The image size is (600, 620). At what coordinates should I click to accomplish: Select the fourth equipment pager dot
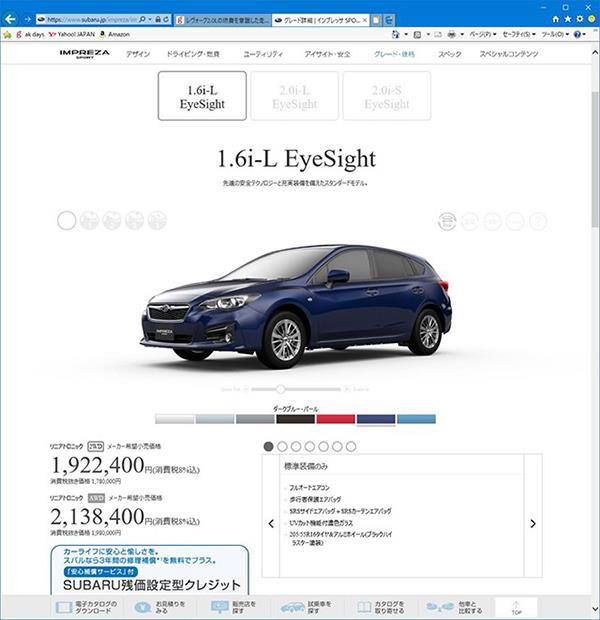click(310, 446)
